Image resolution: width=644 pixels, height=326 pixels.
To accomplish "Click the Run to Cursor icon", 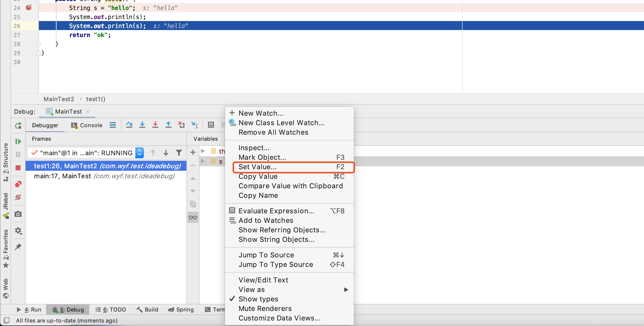I will 194,125.
